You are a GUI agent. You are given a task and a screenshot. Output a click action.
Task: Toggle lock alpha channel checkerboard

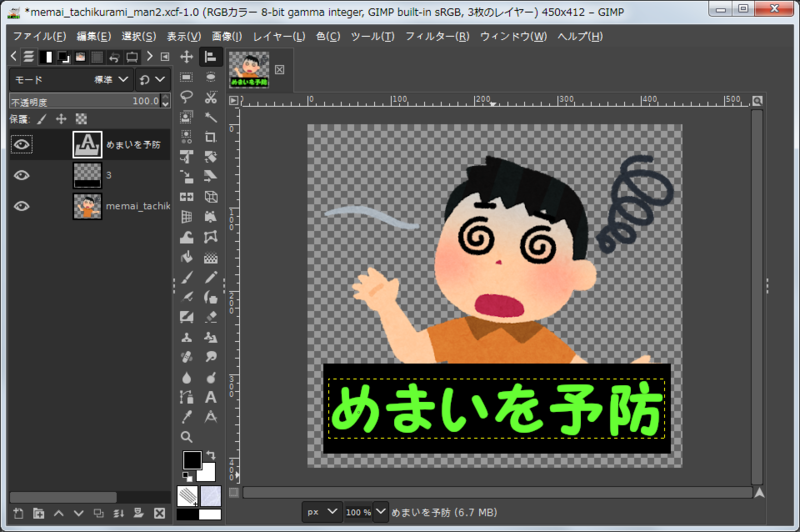pos(81,119)
